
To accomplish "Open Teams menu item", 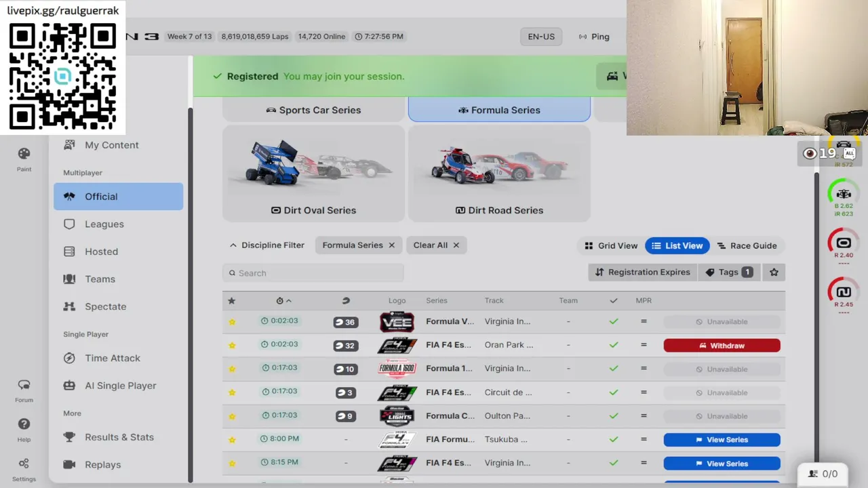I will pyautogui.click(x=119, y=279).
